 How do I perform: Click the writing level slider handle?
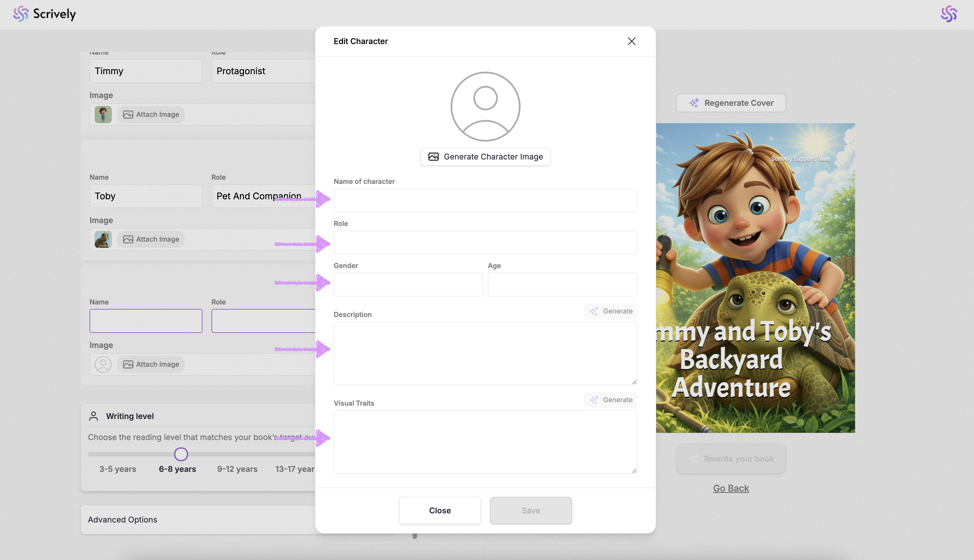pos(181,454)
